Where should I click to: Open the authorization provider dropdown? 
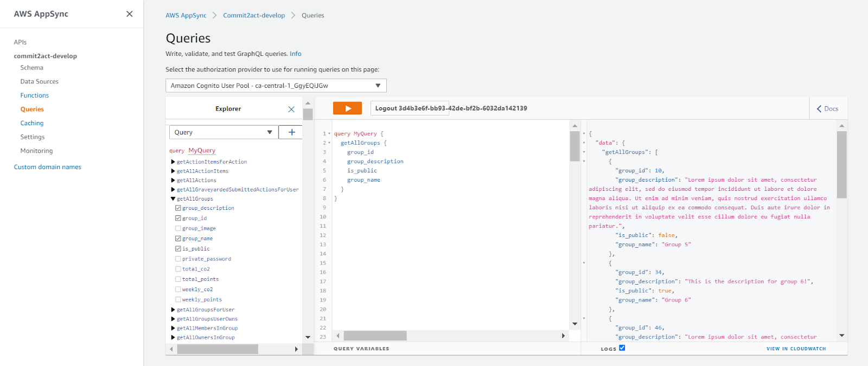pyautogui.click(x=276, y=86)
